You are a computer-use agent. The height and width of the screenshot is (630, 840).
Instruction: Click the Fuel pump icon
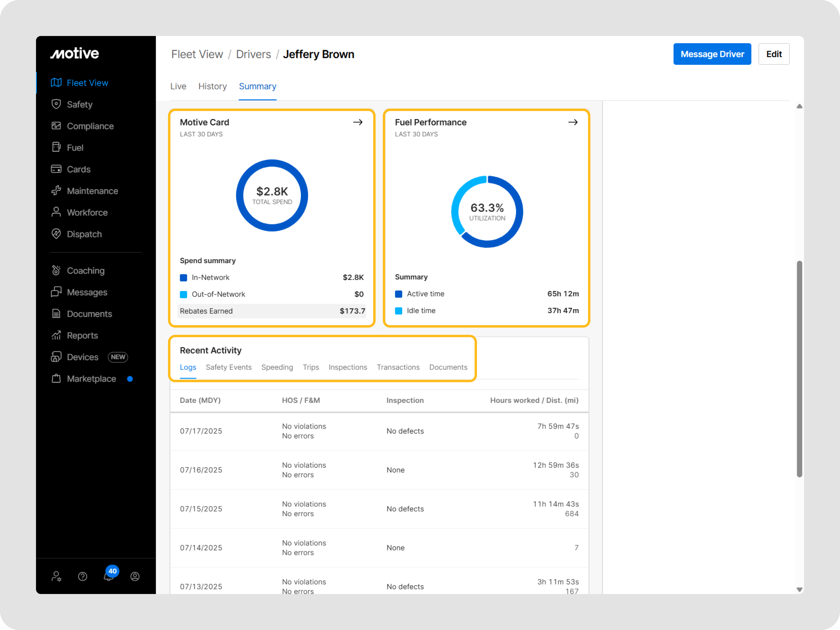pyautogui.click(x=56, y=147)
